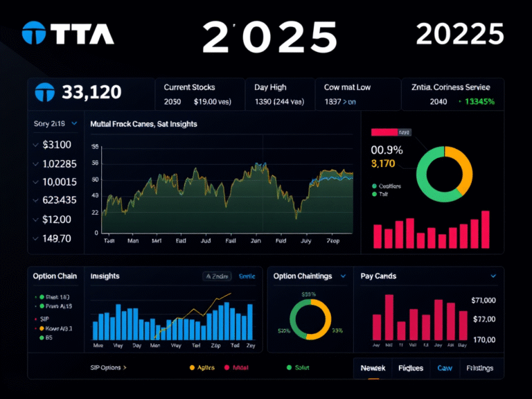Toggle the first green Option Chain legend item
This screenshot has height=399, width=532.
(42, 296)
